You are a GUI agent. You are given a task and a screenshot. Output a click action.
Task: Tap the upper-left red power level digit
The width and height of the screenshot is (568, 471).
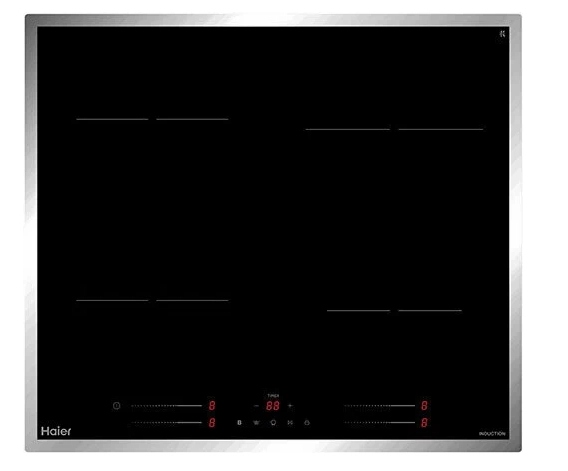pos(212,406)
